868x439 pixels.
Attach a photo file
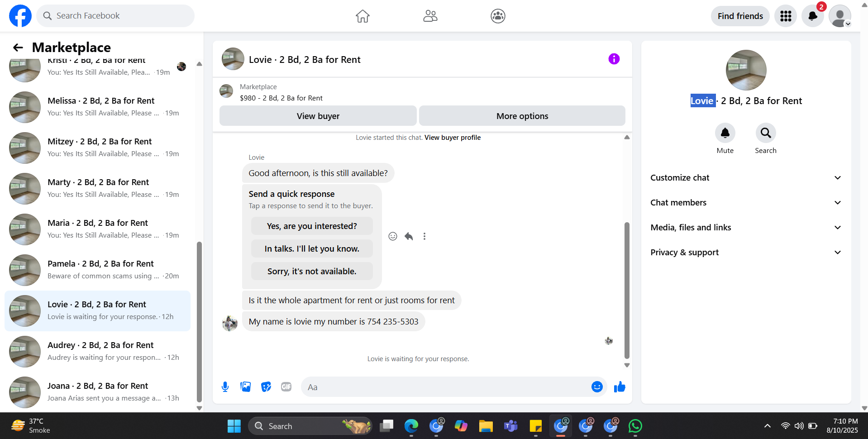tap(246, 387)
